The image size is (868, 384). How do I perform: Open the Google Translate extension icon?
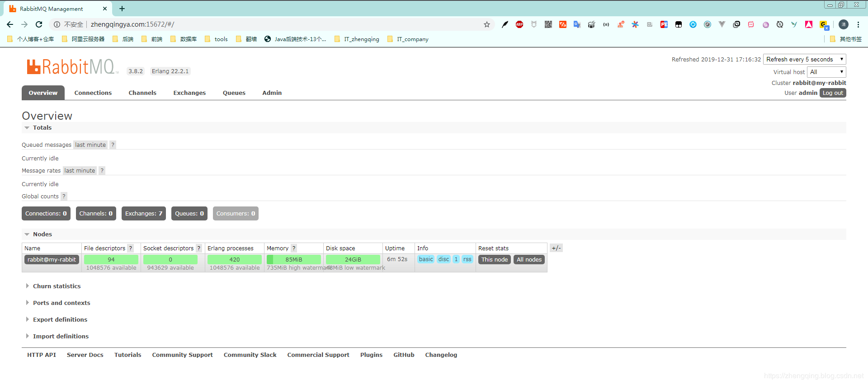(x=577, y=24)
